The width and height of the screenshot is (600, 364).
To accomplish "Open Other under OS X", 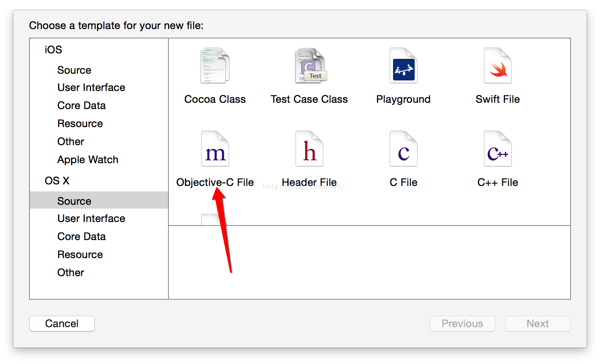I will [x=71, y=273].
